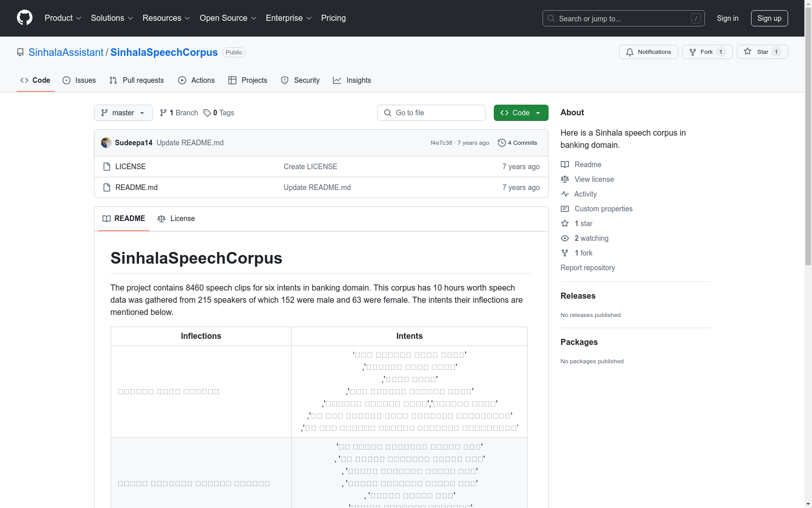Open the LICENSE file name link
Screen dimensions: 812x508
click(130, 167)
